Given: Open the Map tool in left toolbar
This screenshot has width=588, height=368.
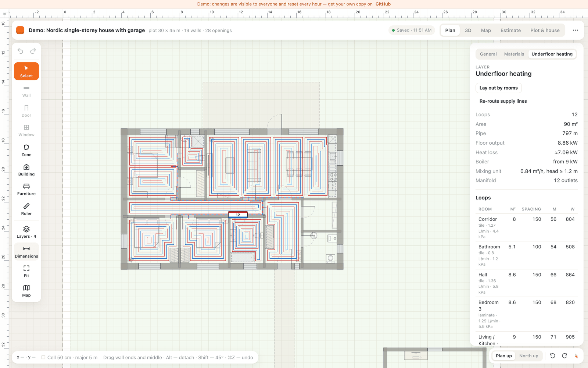Looking at the screenshot, I should pyautogui.click(x=26, y=291).
